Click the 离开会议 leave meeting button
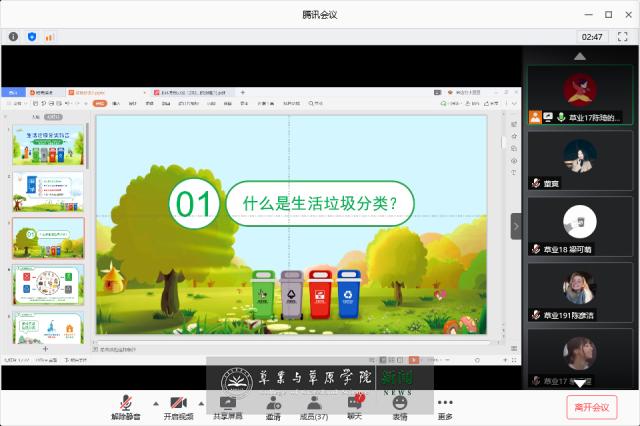Screen dimensions: 640x426 pos(592,407)
